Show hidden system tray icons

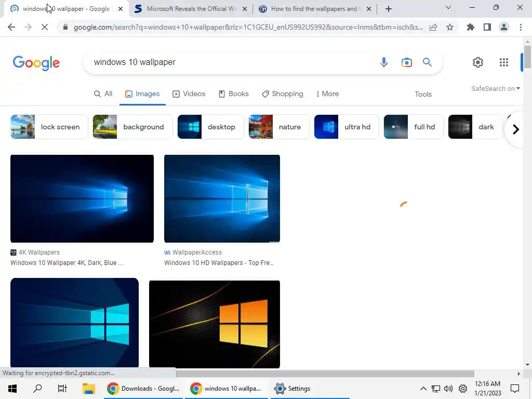coord(423,389)
